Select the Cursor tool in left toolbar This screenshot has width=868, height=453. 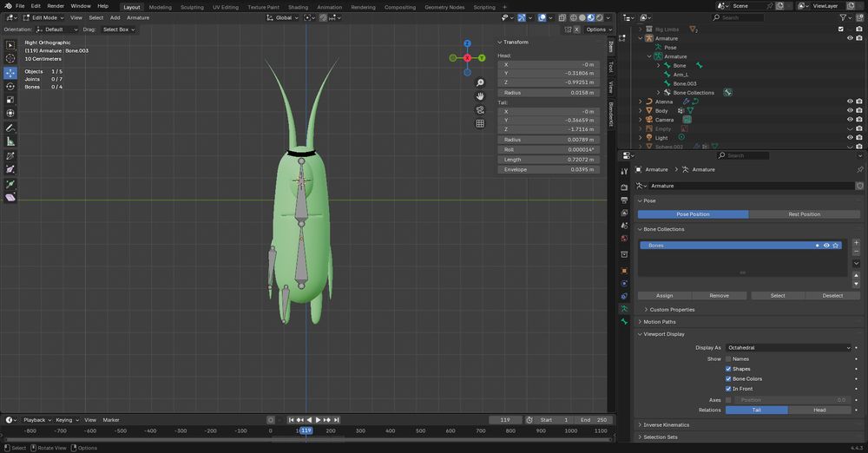click(x=10, y=59)
